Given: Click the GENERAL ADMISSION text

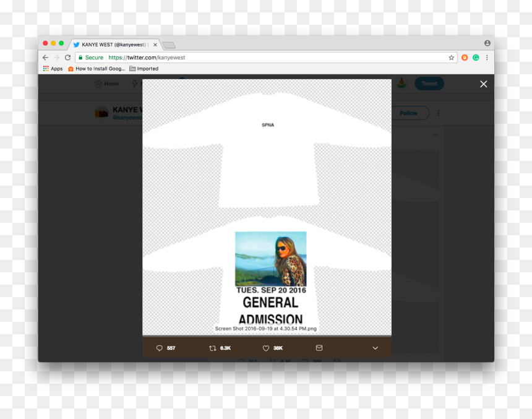Looking at the screenshot, I should point(270,311).
